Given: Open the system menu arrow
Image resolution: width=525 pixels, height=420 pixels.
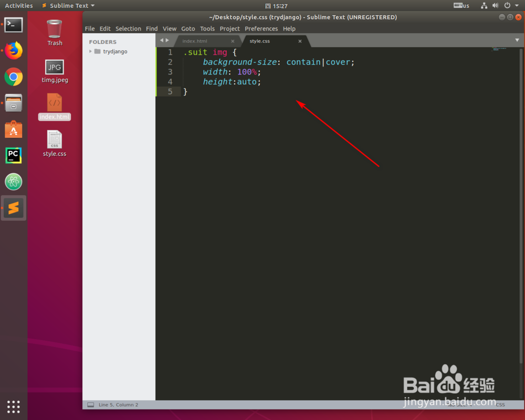Looking at the screenshot, I should (x=517, y=6).
